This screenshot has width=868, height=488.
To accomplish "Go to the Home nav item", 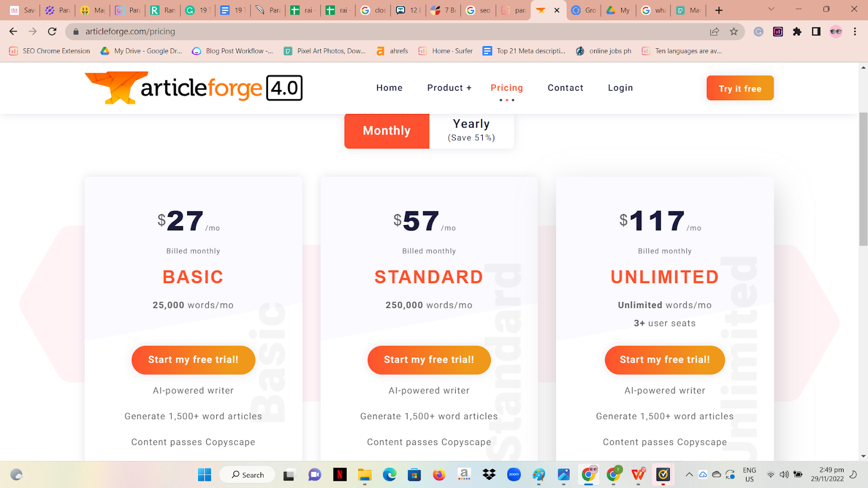I will pos(390,88).
